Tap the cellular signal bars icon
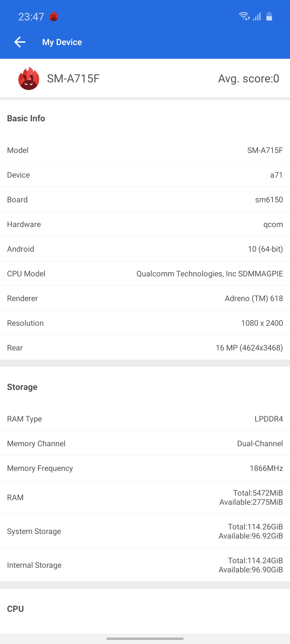This screenshot has height=644, width=290. (x=257, y=17)
